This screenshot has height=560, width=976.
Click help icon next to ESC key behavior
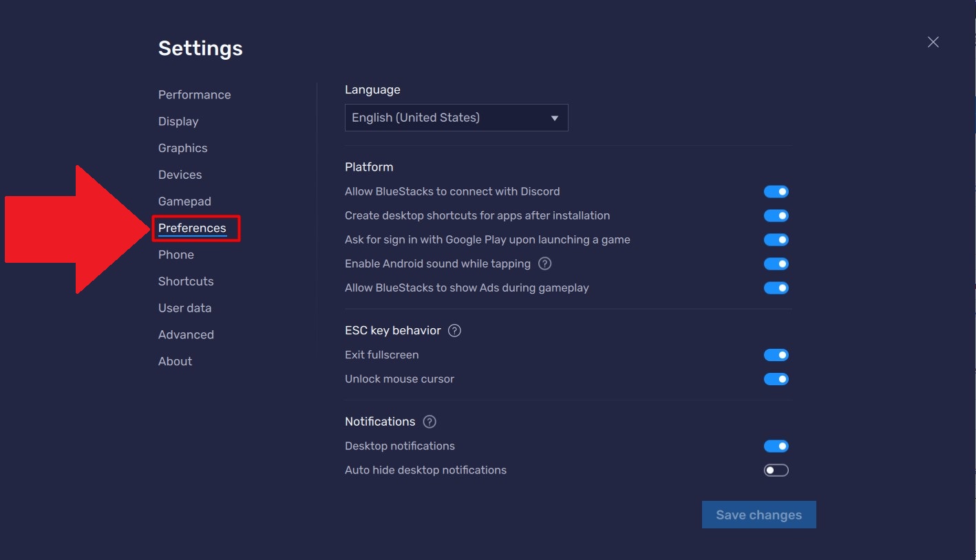tap(454, 330)
